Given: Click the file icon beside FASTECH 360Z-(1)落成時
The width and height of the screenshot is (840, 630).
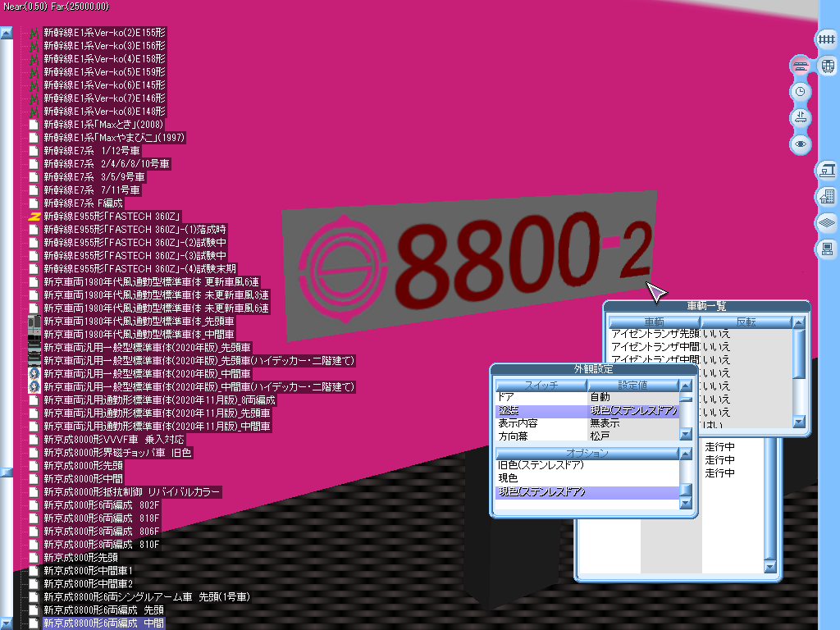Looking at the screenshot, I should click(34, 230).
